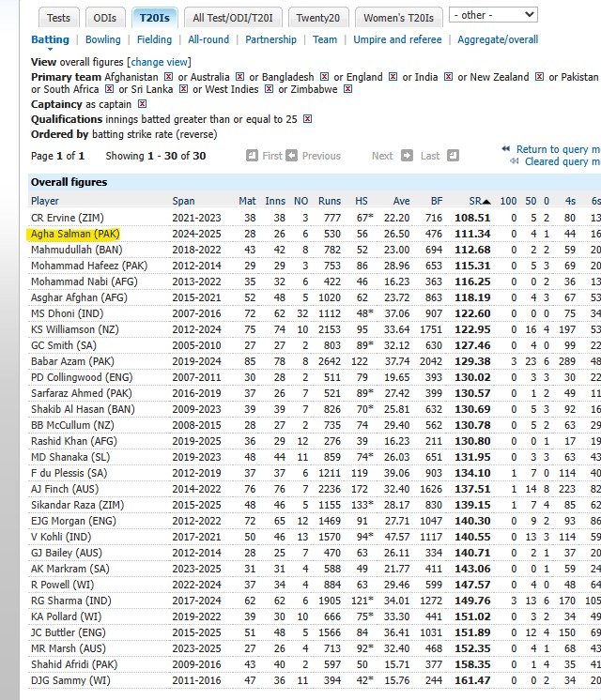Click the 'Return to query menu' link
The width and height of the screenshot is (601, 700).
pos(558,149)
